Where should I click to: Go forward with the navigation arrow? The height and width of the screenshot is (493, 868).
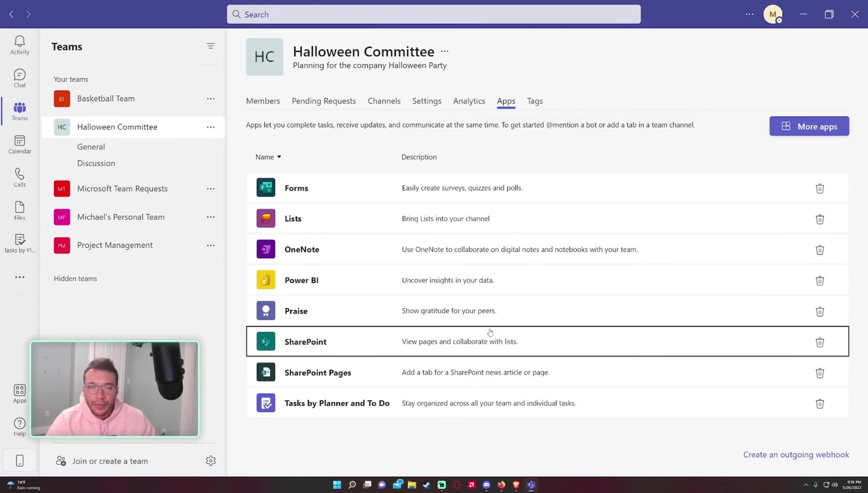[28, 14]
